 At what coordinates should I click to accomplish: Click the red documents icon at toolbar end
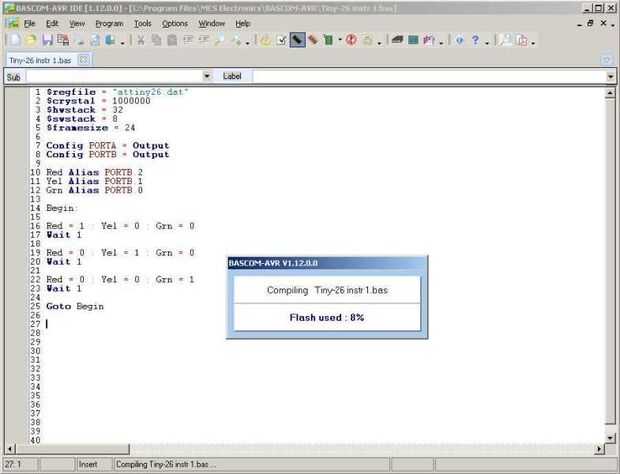(522, 40)
